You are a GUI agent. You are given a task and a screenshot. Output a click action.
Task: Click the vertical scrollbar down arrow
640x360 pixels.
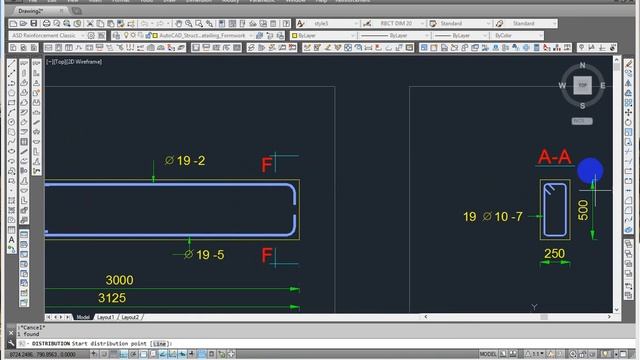pos(617,310)
